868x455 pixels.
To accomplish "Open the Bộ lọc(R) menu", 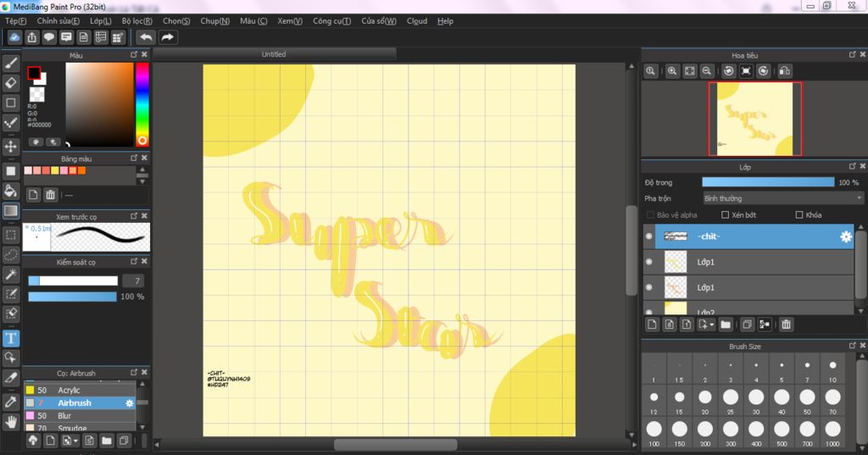I will 137,21.
